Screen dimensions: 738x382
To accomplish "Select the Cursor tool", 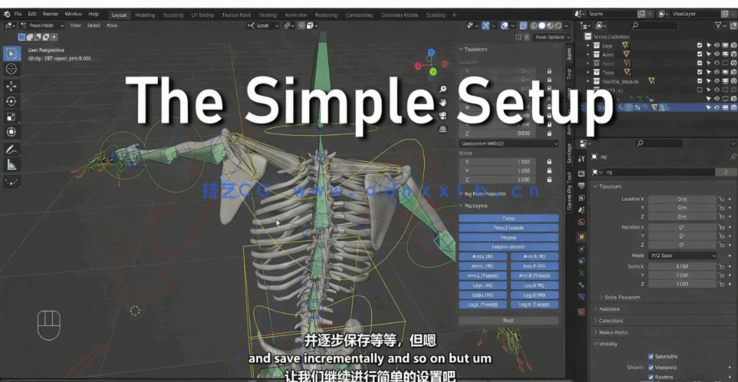I will tap(12, 69).
